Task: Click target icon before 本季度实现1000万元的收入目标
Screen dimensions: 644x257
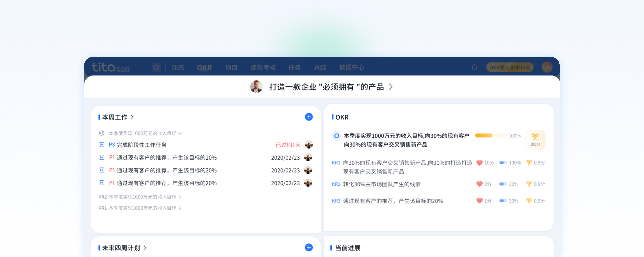Action: [101, 133]
